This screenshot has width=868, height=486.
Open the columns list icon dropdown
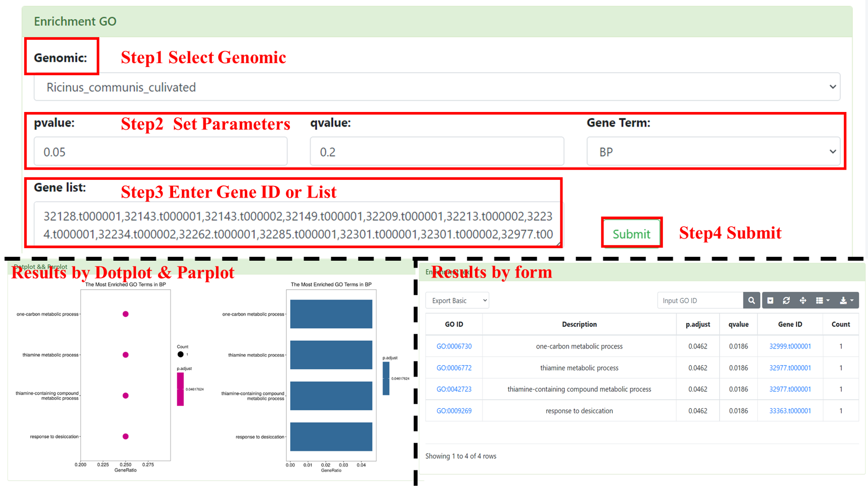(823, 301)
